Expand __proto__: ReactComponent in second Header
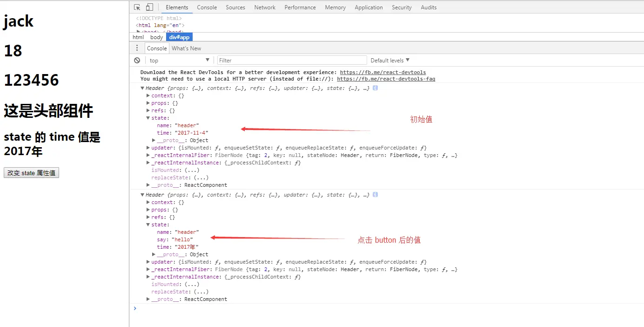The width and height of the screenshot is (644, 327). (x=148, y=299)
